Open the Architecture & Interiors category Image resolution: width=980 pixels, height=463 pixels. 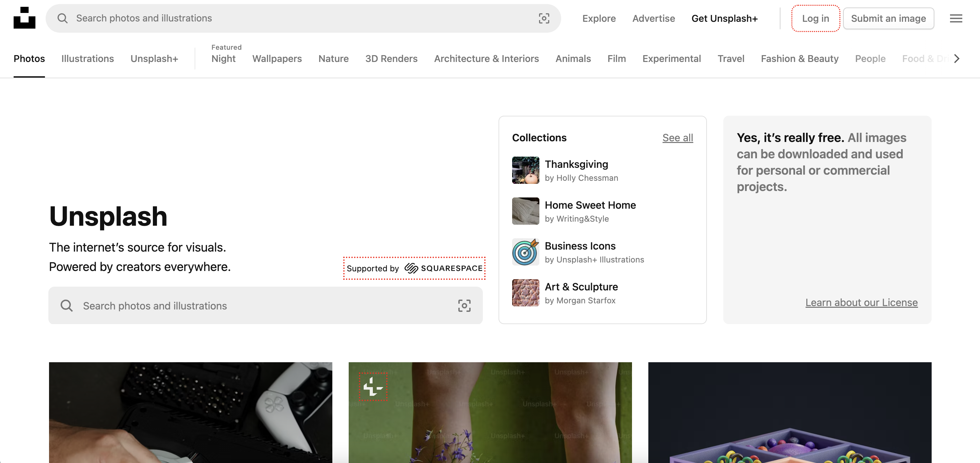pos(486,59)
